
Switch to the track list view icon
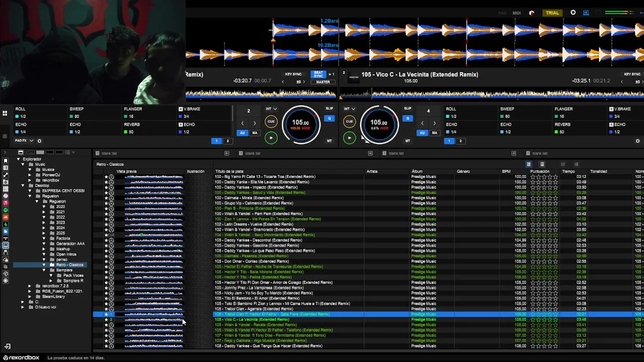click(x=528, y=164)
